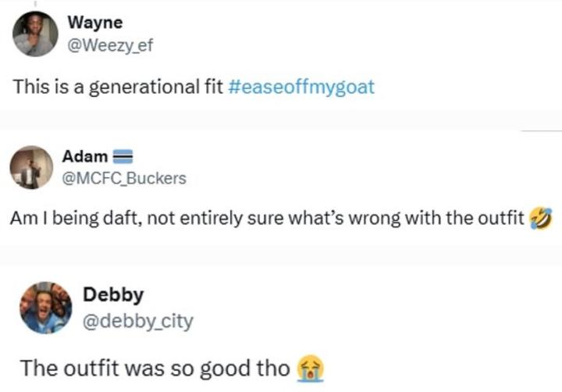Open Debby's profile picture
Screen dimensions: 562x392
point(46,308)
